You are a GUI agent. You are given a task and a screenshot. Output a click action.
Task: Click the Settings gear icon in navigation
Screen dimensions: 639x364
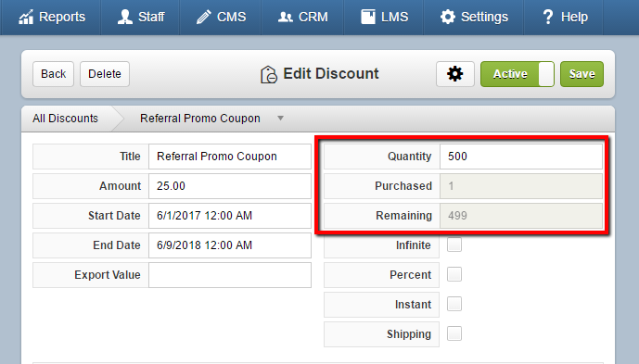point(447,17)
